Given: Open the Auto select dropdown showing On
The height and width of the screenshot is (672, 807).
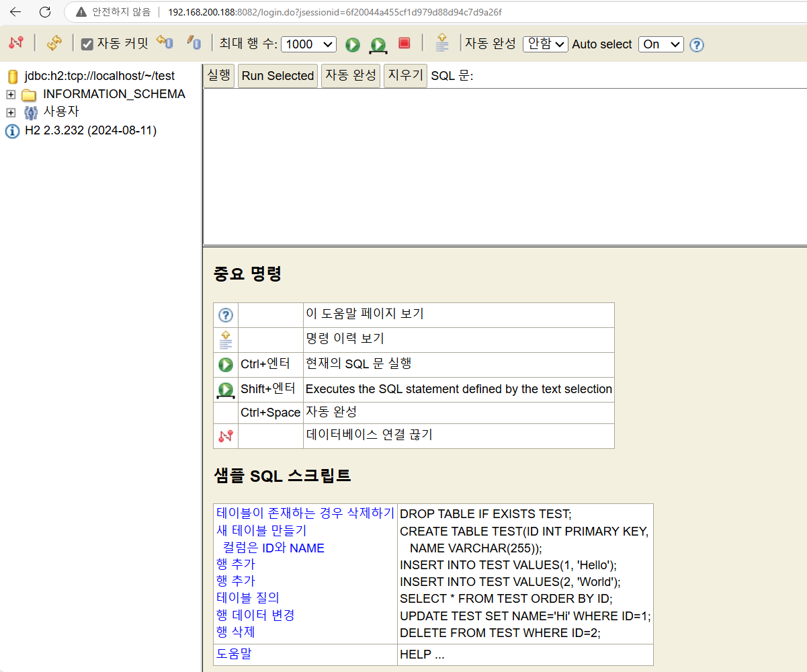Looking at the screenshot, I should pos(661,44).
